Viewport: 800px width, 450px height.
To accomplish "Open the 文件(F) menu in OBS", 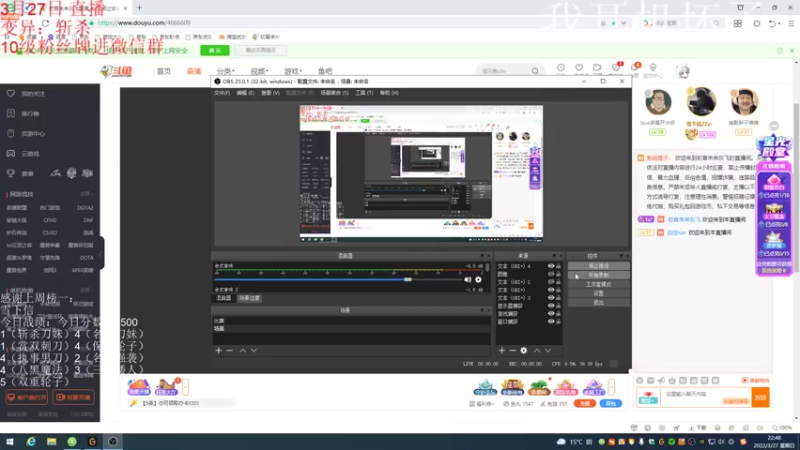I will 222,93.
